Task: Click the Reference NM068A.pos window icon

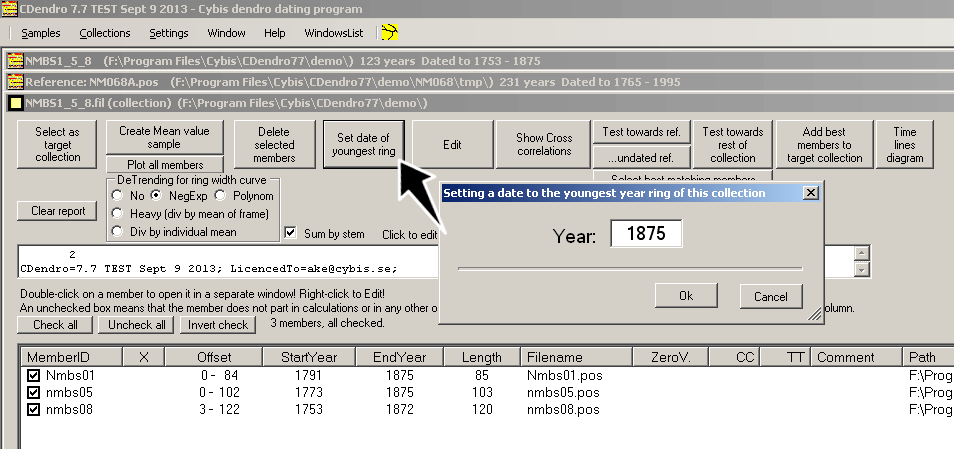Action: pos(15,82)
